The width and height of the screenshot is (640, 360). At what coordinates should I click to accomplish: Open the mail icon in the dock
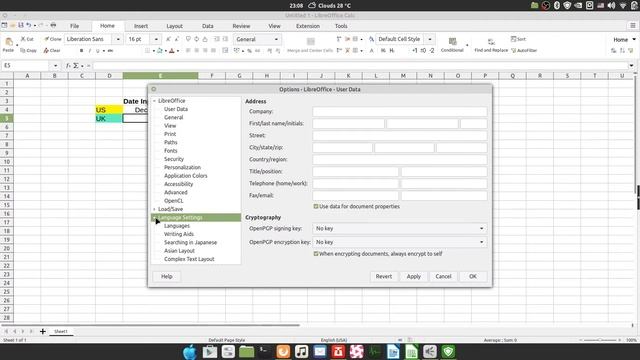pos(320,351)
